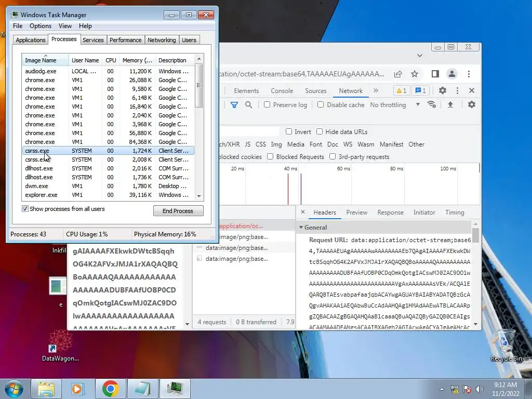Sort processes by Memory column
This screenshot has height=399, width=532.
tap(137, 60)
